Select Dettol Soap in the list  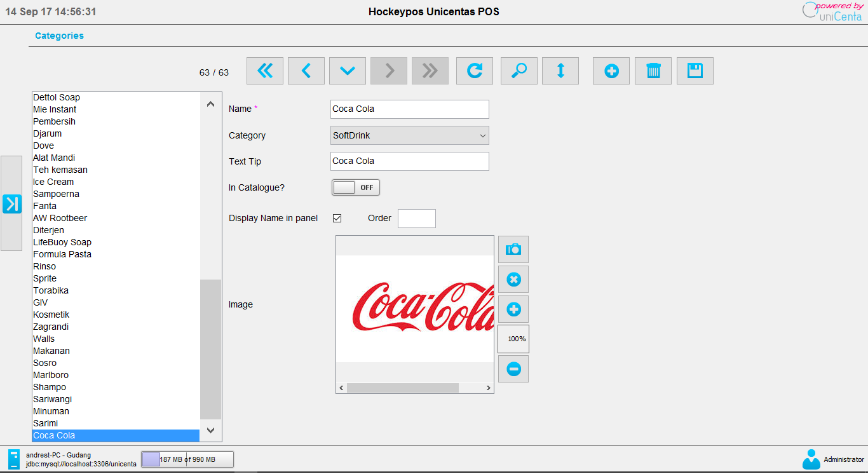[x=116, y=97]
